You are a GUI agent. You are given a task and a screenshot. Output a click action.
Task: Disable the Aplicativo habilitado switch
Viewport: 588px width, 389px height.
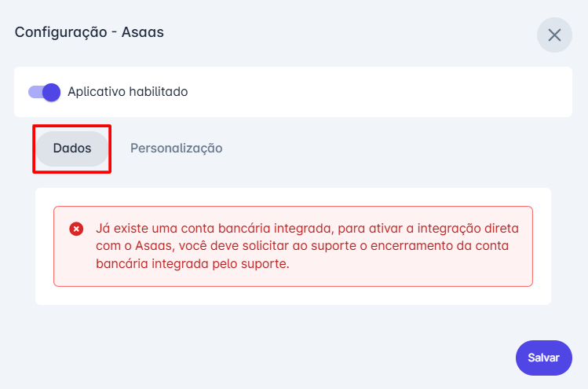[45, 92]
